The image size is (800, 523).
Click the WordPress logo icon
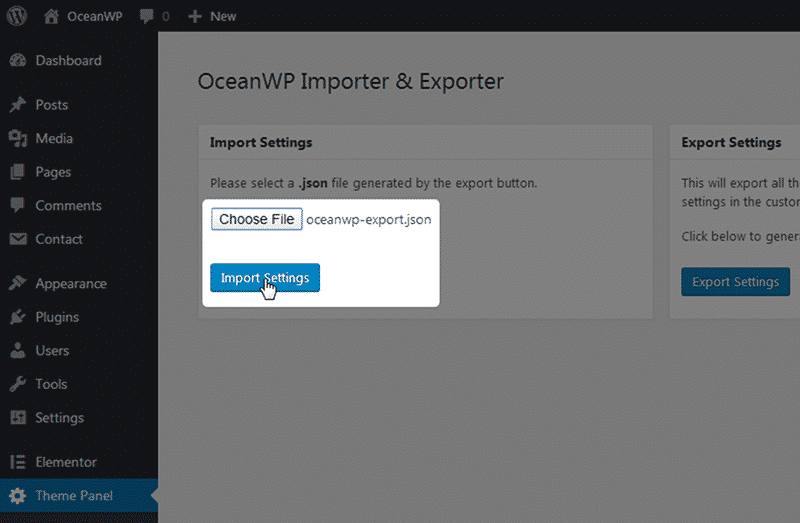coord(17,16)
